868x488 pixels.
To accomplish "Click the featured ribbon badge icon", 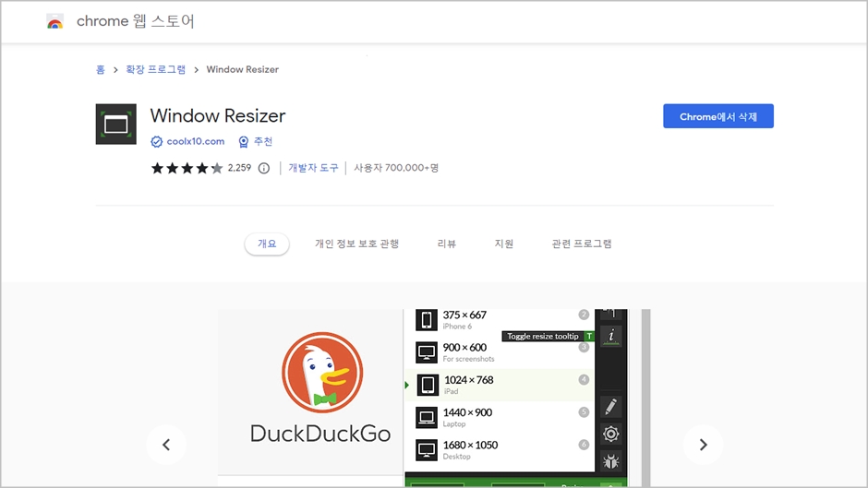I will click(243, 142).
